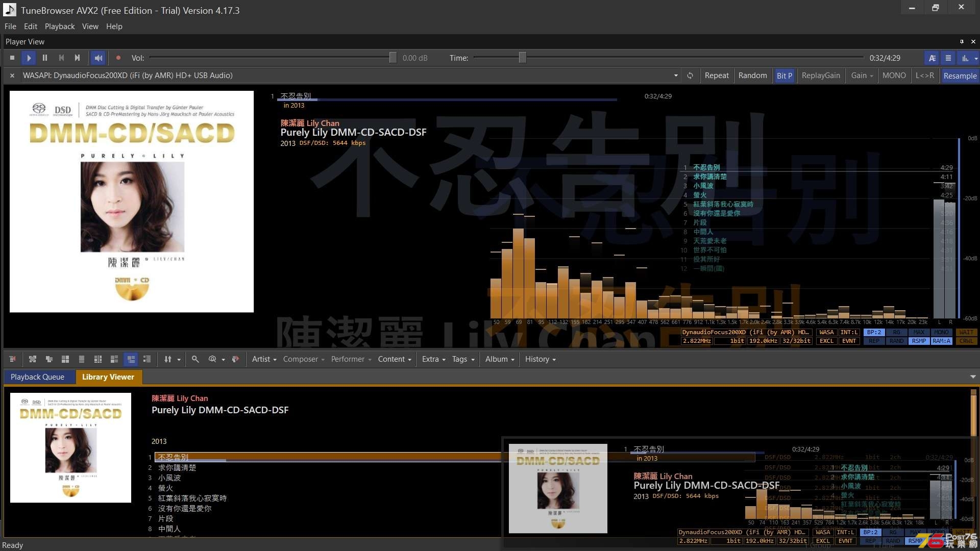The height and width of the screenshot is (551, 980).
Task: Select the single column list view icon
Action: (82, 359)
